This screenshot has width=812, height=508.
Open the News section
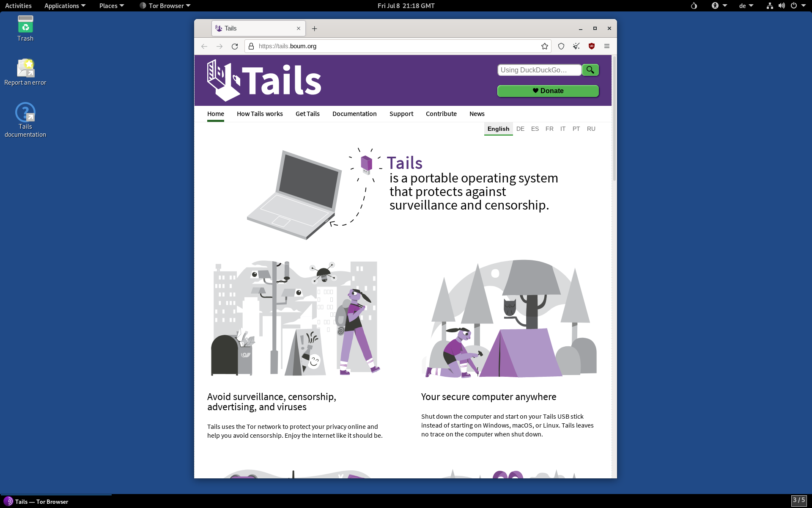[477, 114]
